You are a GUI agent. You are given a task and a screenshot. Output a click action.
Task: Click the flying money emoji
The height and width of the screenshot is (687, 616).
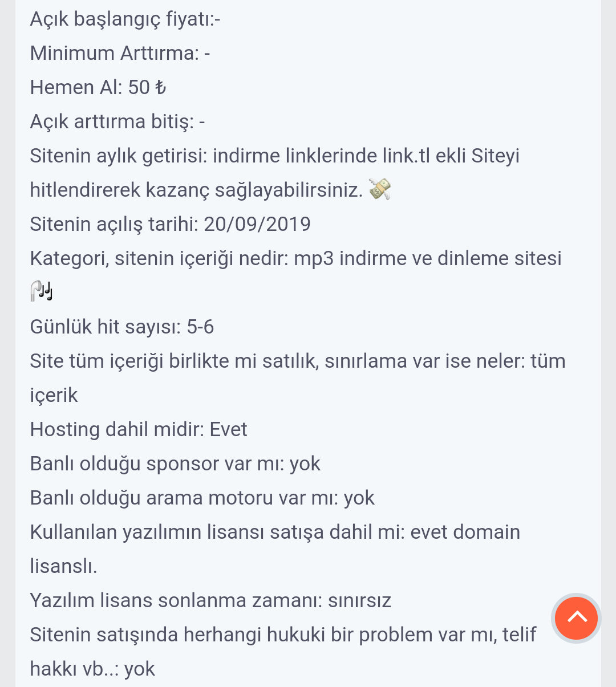[x=380, y=189]
